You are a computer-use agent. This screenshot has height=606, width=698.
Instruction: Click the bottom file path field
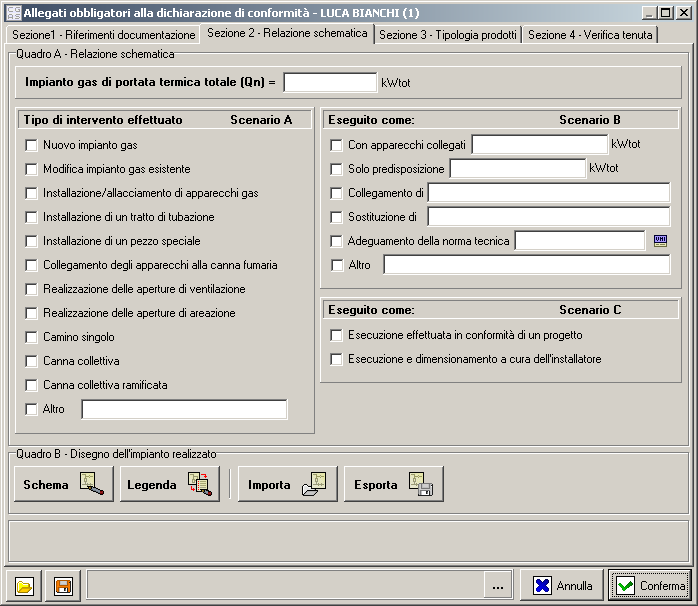(x=286, y=586)
